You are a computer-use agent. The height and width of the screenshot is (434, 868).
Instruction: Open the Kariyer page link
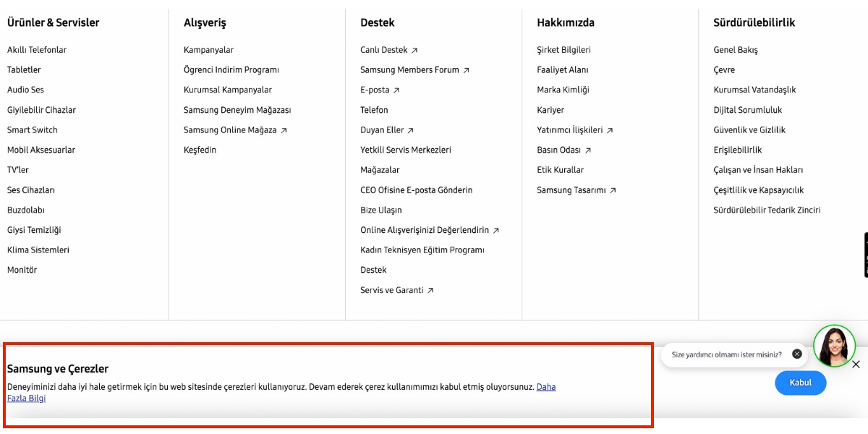click(x=550, y=110)
